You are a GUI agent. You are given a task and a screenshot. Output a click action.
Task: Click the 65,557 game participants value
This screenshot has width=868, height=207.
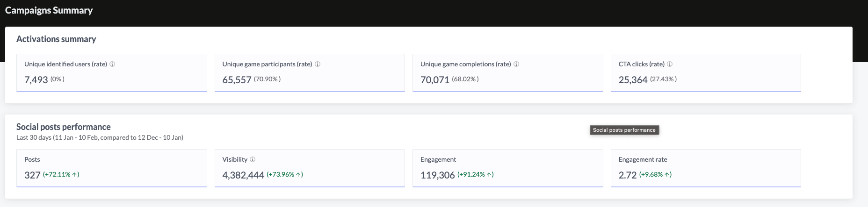(237, 80)
